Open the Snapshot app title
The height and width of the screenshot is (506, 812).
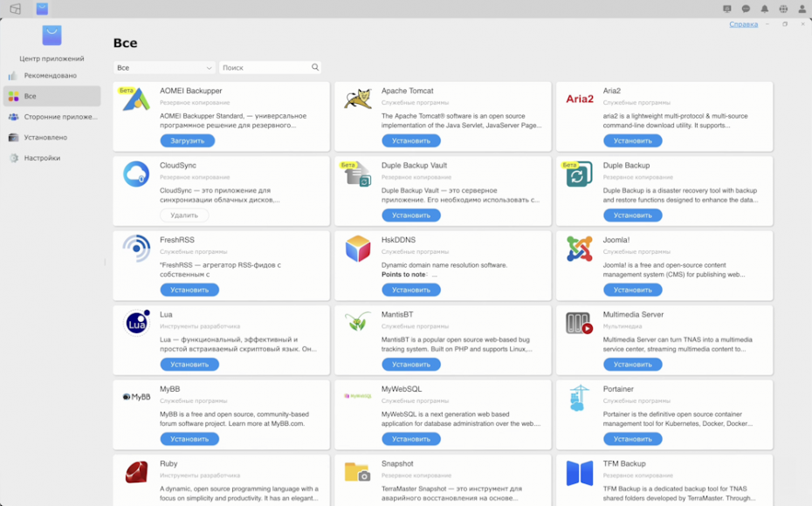click(397, 463)
